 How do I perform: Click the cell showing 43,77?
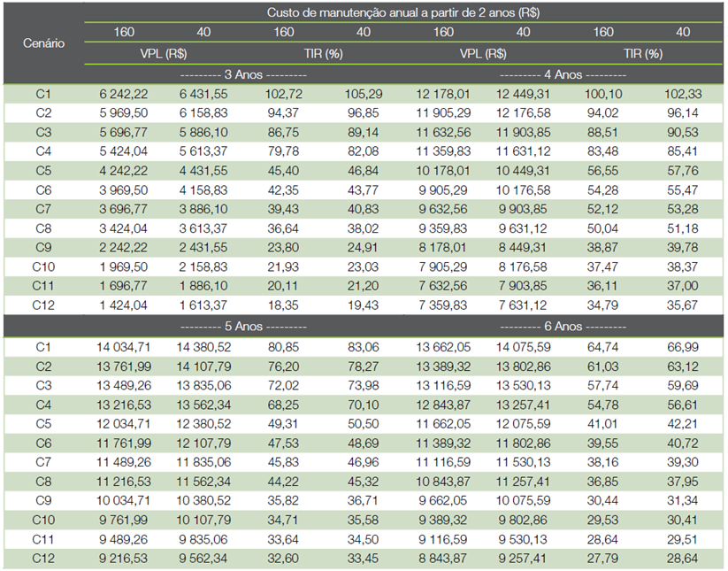coord(363,190)
